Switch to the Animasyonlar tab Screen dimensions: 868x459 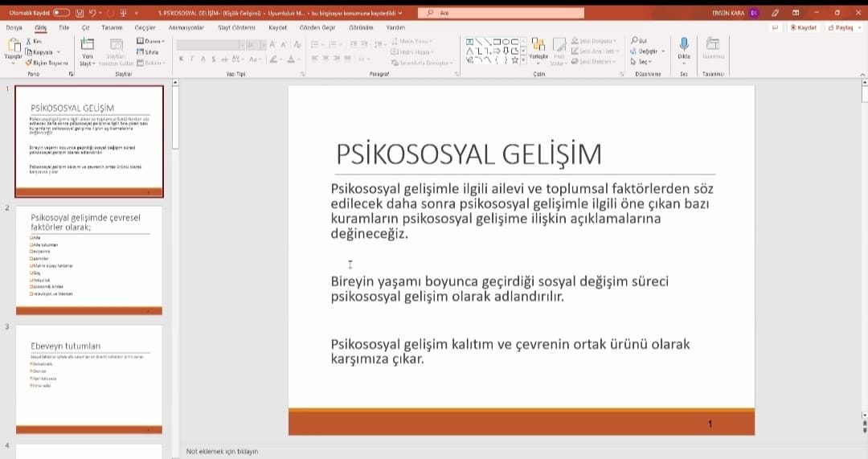[x=186, y=27]
